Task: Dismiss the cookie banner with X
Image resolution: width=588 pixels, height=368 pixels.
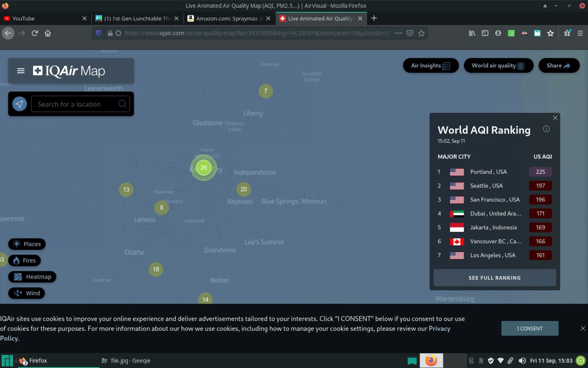Action: (x=583, y=328)
